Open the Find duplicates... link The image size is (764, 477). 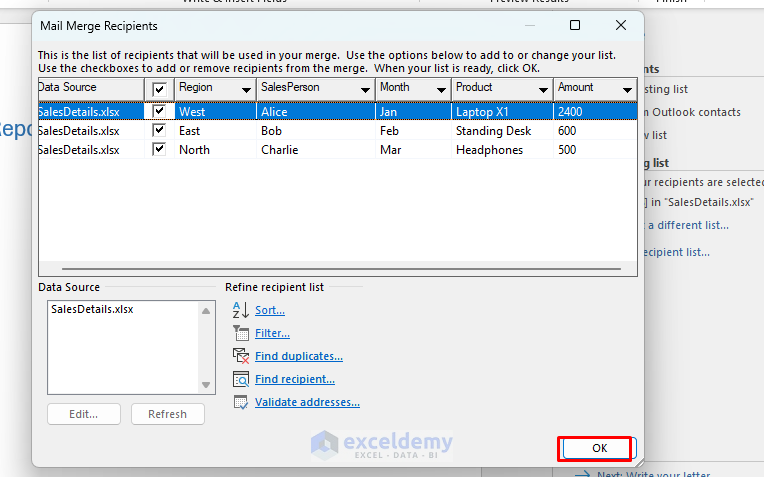[299, 356]
